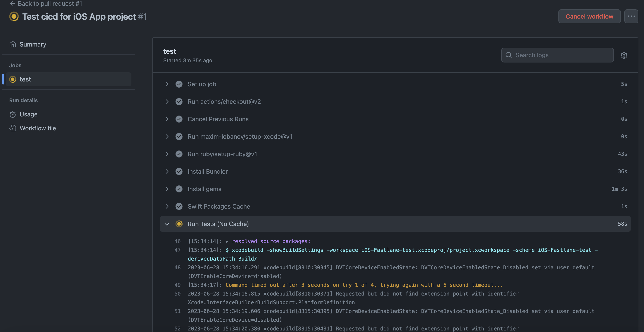Select log line number 46
This screenshot has width=644, height=332.
point(177,241)
